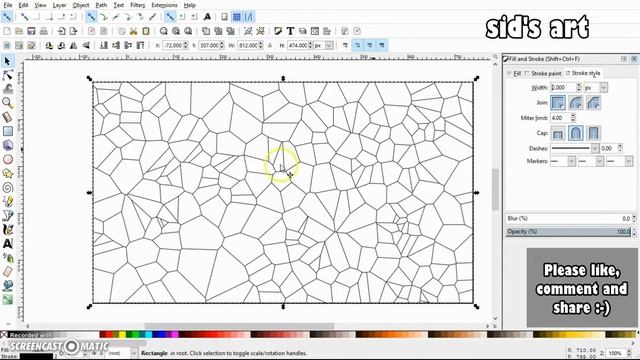Select the Spray tool
The image size is (640, 360).
[7, 258]
